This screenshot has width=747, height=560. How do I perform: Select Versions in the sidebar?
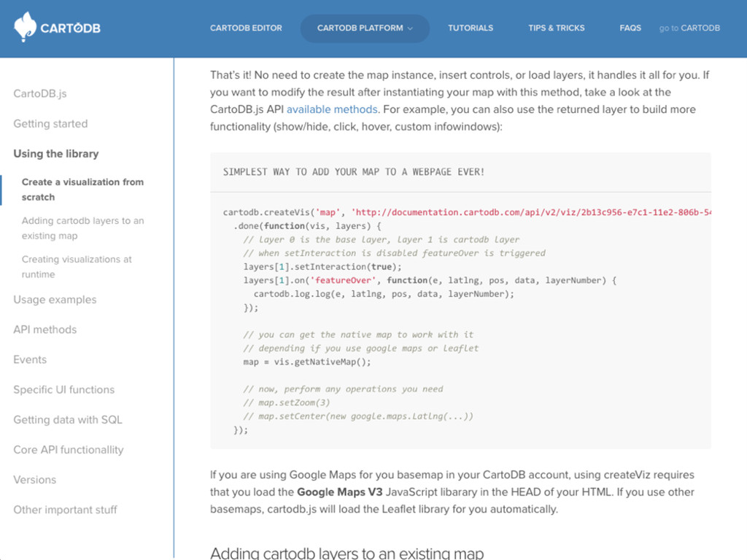tap(35, 480)
